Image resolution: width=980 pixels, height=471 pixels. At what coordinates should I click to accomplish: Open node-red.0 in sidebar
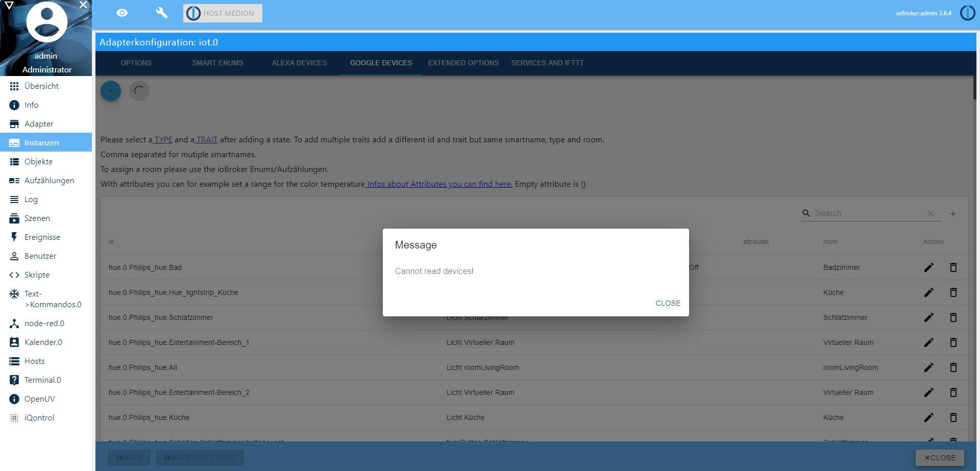coord(46,323)
